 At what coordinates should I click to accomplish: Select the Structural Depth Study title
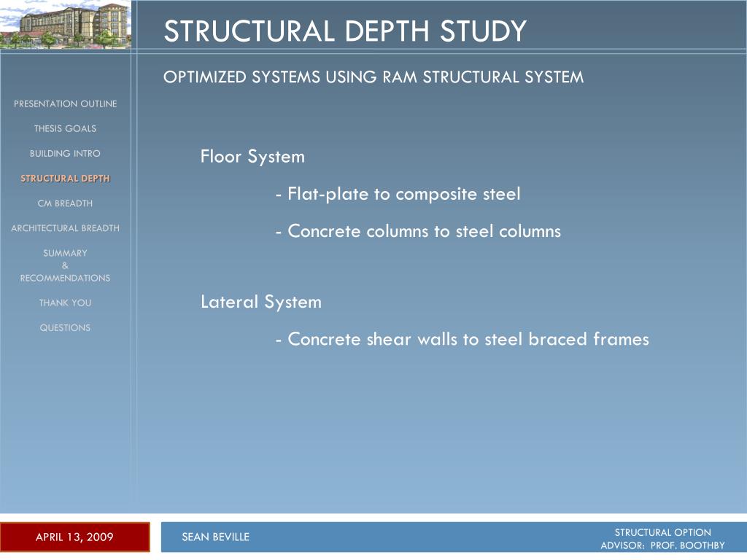coord(345,31)
